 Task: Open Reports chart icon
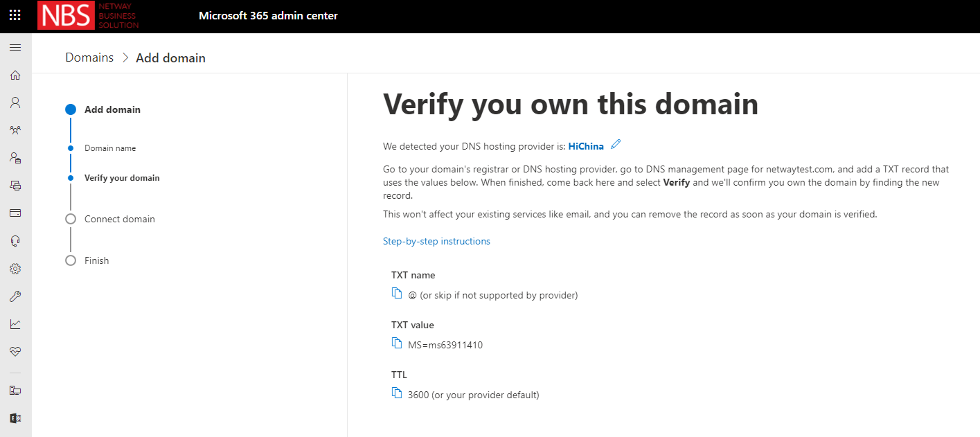coord(15,324)
